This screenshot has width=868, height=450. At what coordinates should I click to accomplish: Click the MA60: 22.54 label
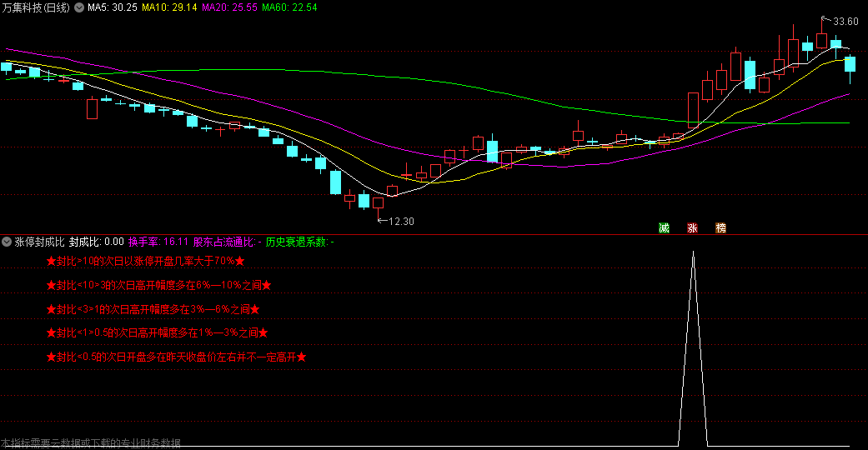(x=289, y=7)
